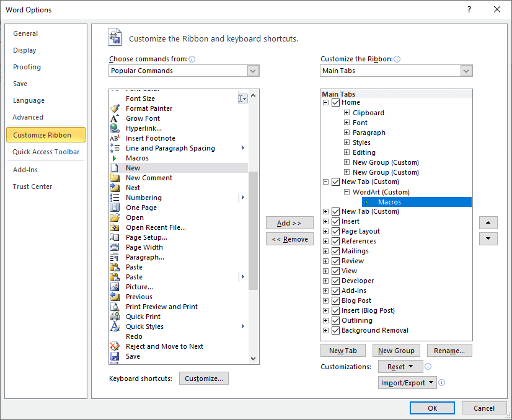Click the One Page icon
The image size is (512, 420).
coord(115,208)
